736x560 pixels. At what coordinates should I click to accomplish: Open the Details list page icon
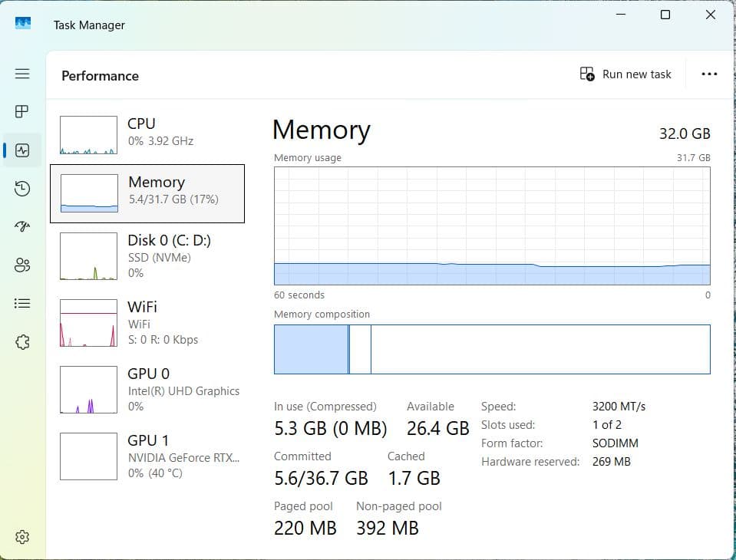22,303
